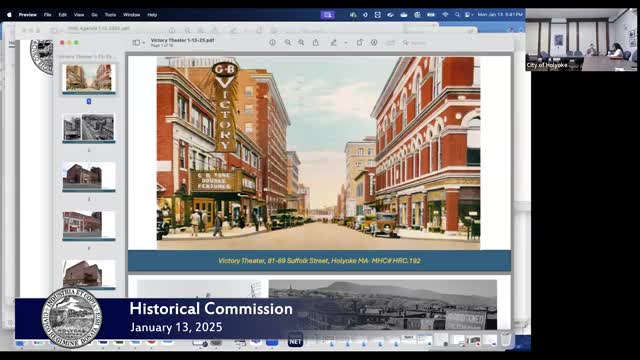Click the Share icon in Preview toolbar
The width and height of the screenshot is (640, 360).
(x=316, y=42)
